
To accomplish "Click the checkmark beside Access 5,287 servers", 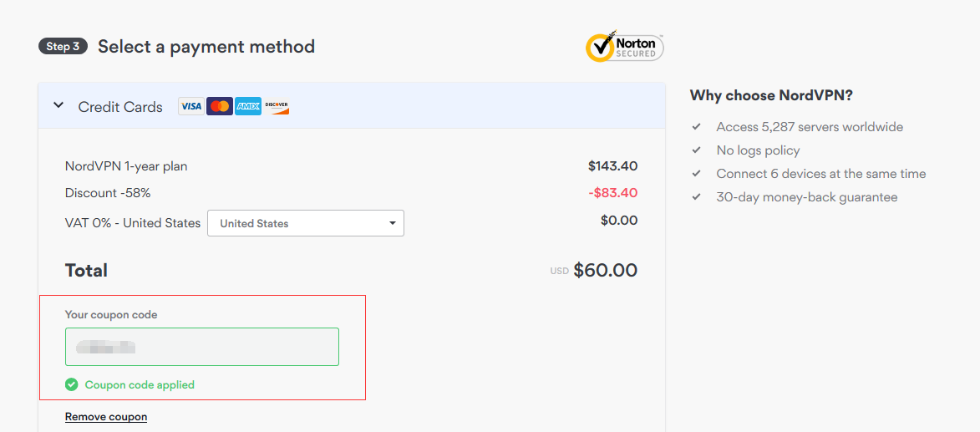I will point(696,127).
